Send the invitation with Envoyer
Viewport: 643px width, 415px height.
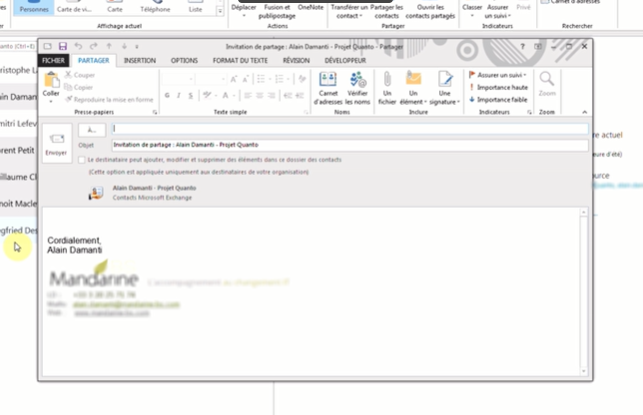[57, 144]
